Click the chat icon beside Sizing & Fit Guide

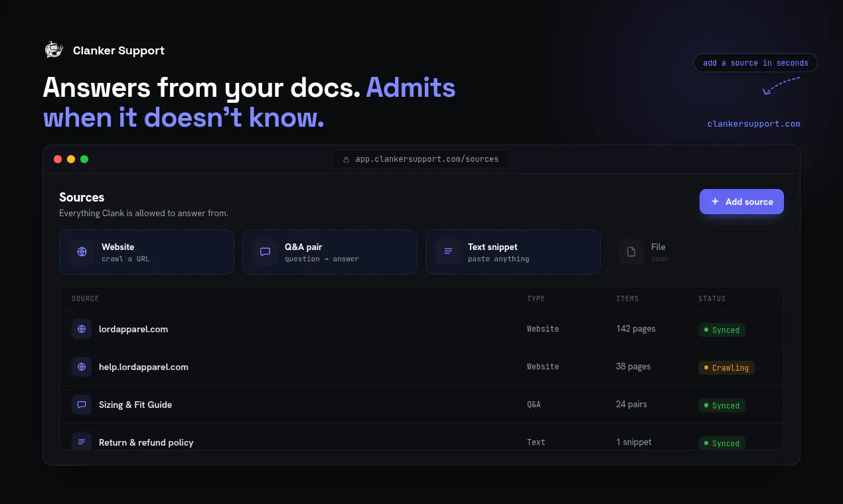click(x=82, y=405)
